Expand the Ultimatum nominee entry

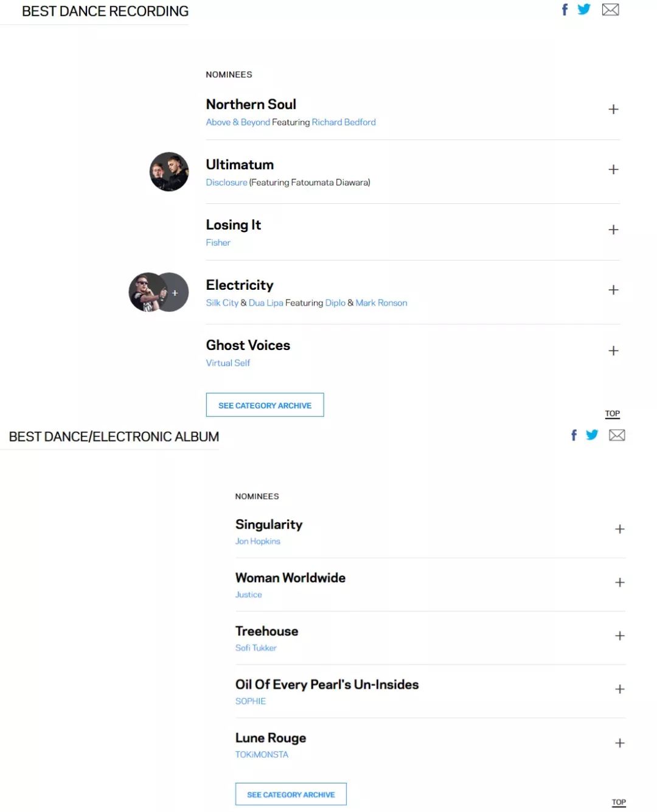pyautogui.click(x=613, y=169)
